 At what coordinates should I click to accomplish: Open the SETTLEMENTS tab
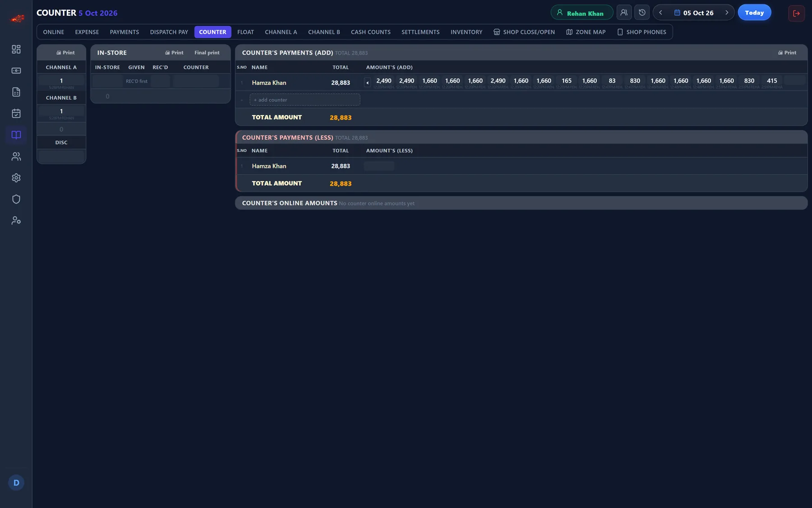420,32
